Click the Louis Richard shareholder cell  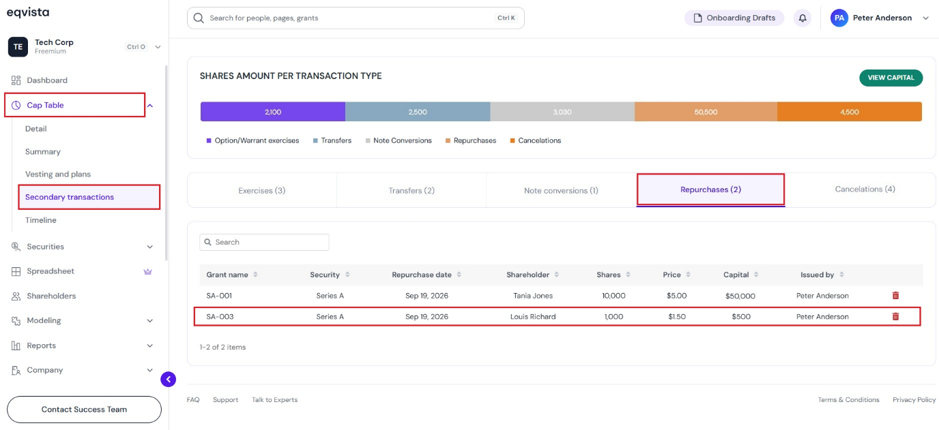pos(533,317)
